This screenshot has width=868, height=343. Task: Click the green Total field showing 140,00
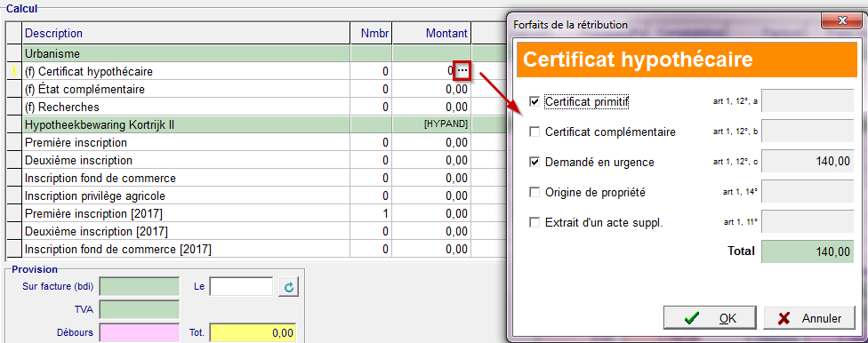(808, 251)
